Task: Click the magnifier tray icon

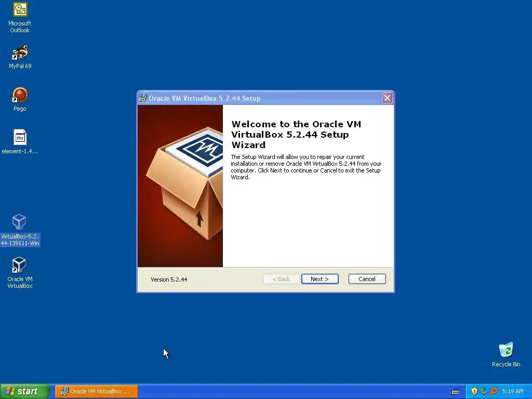Action: (x=494, y=391)
